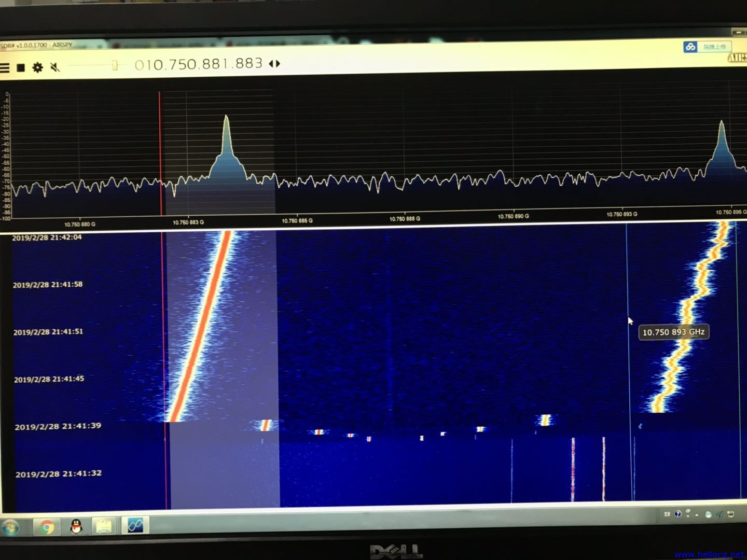Open the Windows Start menu

[10, 528]
